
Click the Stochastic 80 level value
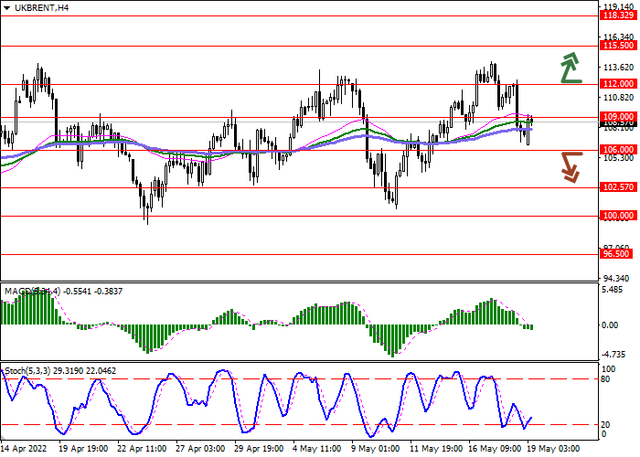pyautogui.click(x=606, y=379)
